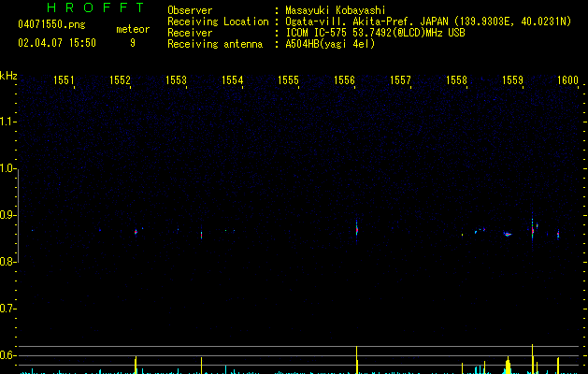Click the 1556 time axis label

(344, 80)
